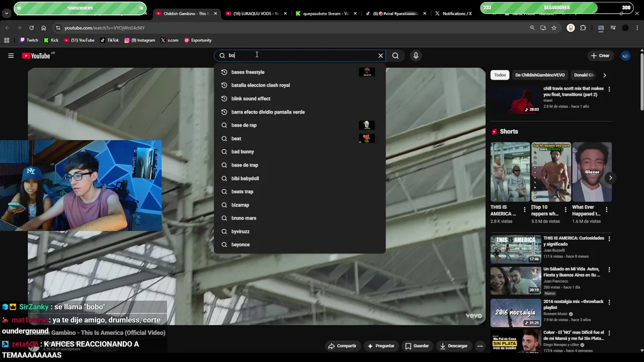The image size is (644, 362).
Task: Open options for Top 10 rappers short
Action: pos(566,210)
